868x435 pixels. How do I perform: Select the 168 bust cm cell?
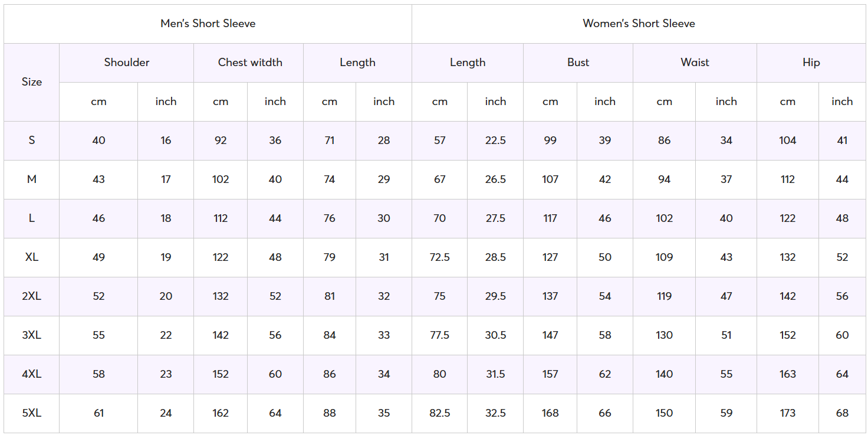(550, 413)
